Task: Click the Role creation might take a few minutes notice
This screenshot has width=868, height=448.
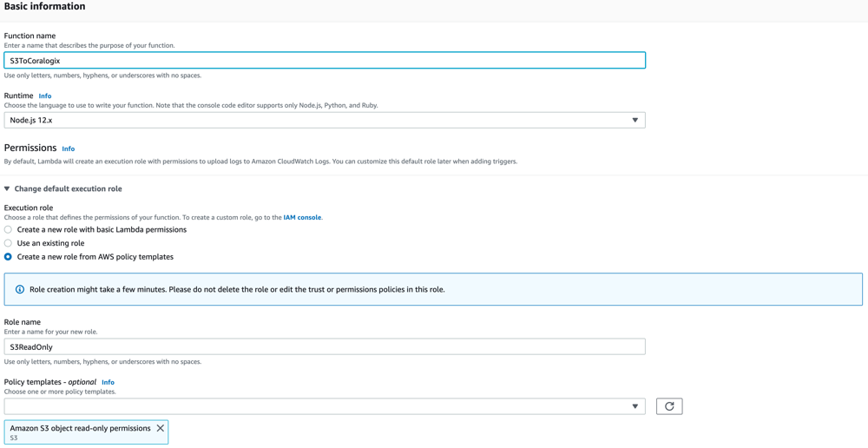Action: 433,289
